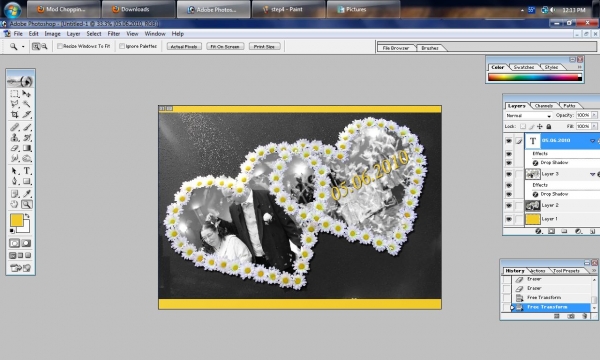Hide Layer 1 with its eye icon
Image resolution: width=600 pixels, height=360 pixels.
(508, 219)
